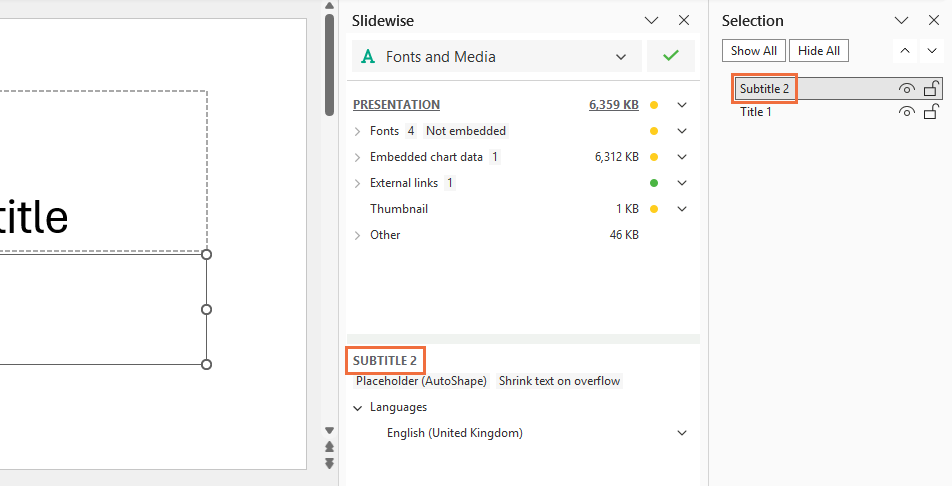Click the 6,359 KB total size link
This screenshot has height=486, width=952.
pos(613,104)
